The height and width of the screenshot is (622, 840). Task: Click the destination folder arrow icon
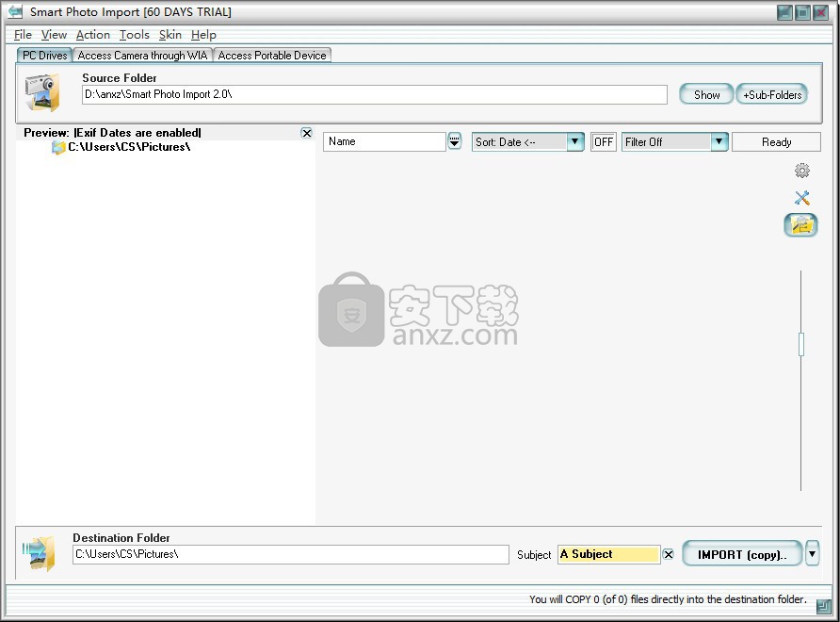[x=39, y=553]
